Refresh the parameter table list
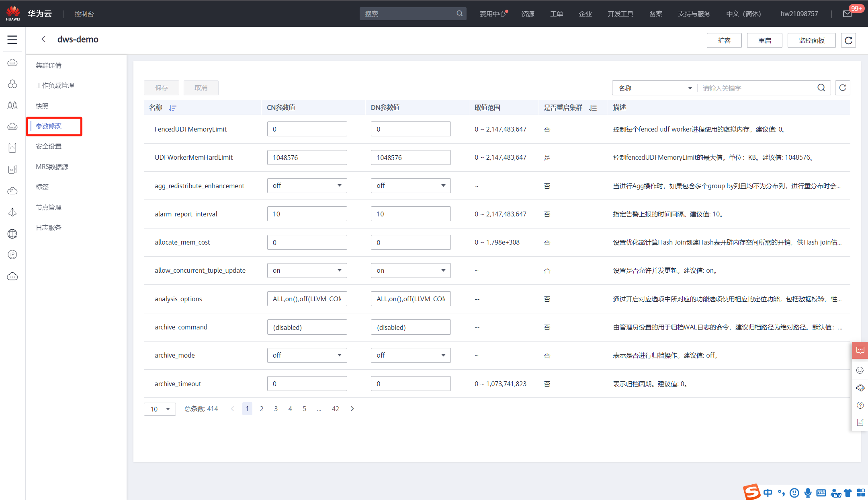 click(842, 88)
